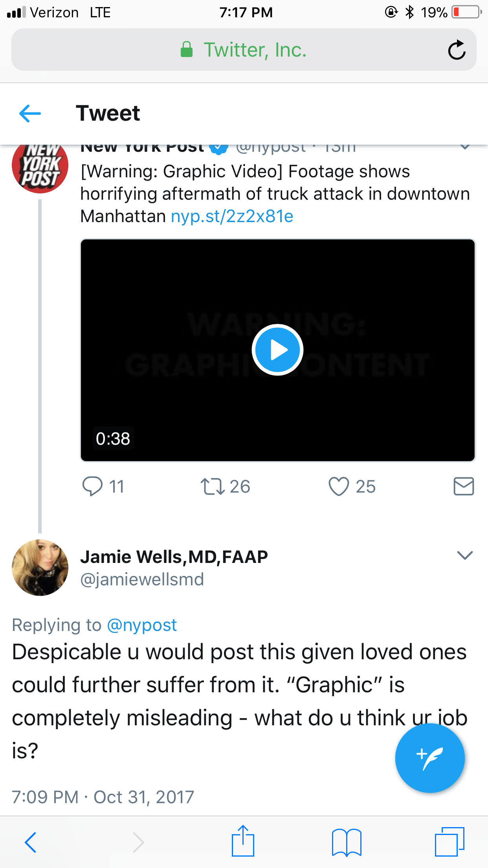Viewport: 488px width, 868px height.
Task: Reload the page in Safari address bar
Action: 457,50
